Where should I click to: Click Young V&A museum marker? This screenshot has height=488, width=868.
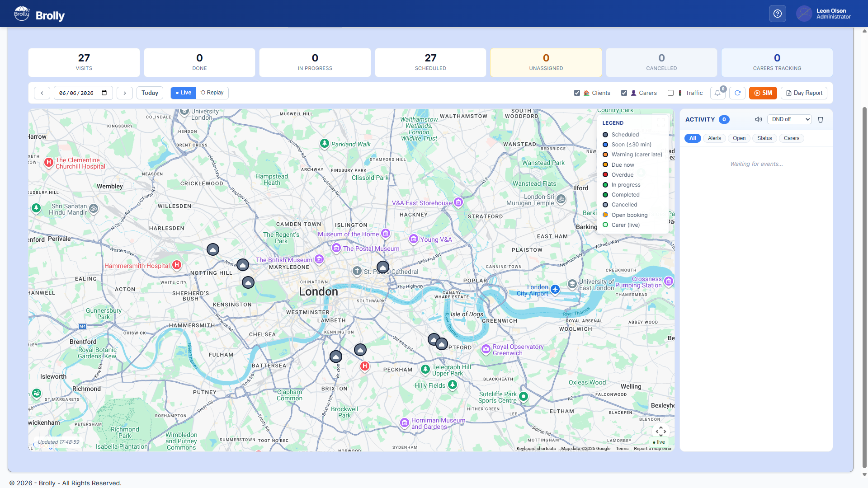click(x=414, y=239)
